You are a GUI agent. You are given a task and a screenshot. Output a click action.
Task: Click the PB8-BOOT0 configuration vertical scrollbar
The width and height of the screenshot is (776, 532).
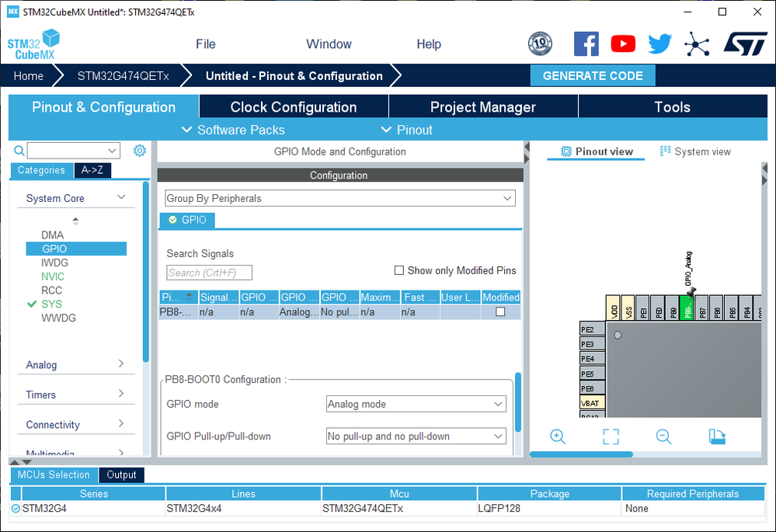[x=518, y=402]
